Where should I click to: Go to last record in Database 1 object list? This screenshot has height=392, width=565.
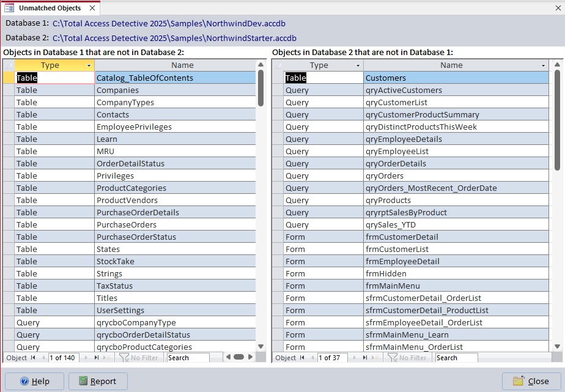coord(97,358)
